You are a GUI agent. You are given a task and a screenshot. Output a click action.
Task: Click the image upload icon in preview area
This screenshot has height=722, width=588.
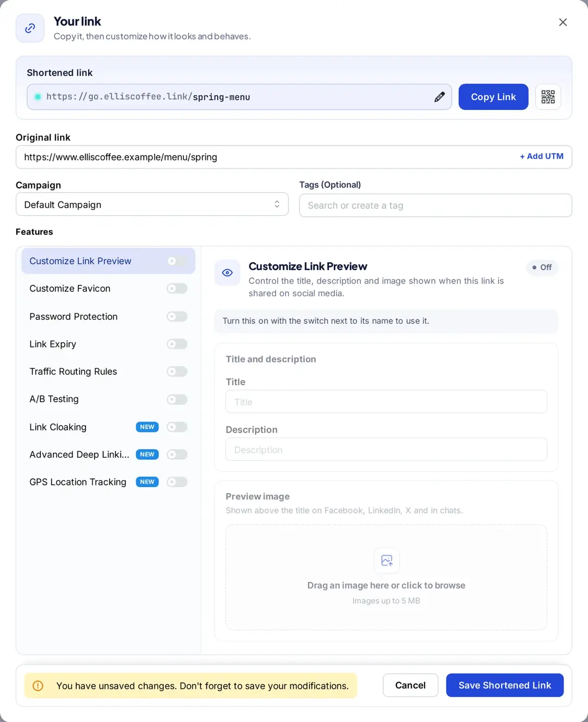(x=387, y=560)
